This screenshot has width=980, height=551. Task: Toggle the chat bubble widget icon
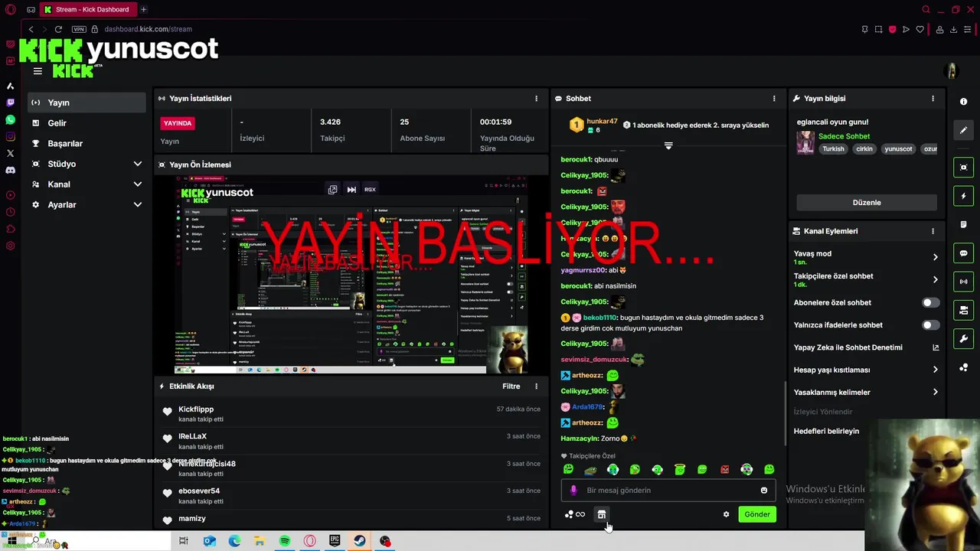pos(963,253)
